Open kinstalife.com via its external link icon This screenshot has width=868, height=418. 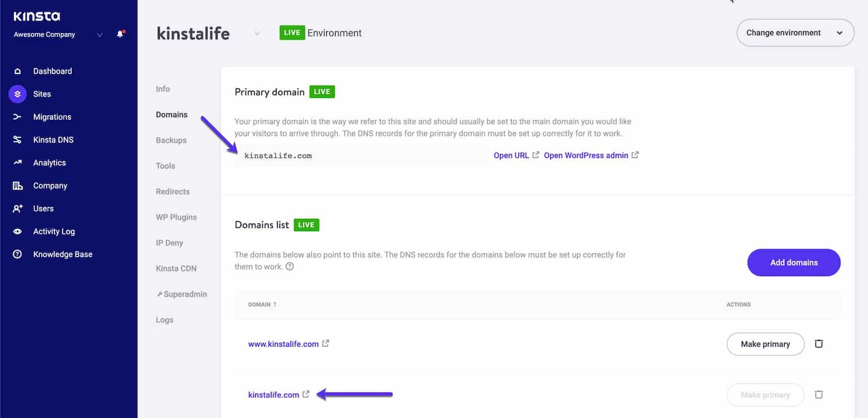[306, 394]
